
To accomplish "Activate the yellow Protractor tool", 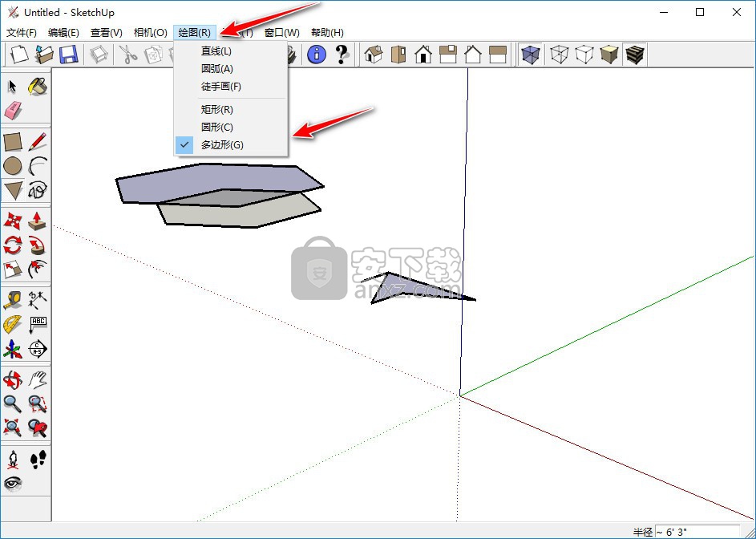I will click(x=13, y=324).
